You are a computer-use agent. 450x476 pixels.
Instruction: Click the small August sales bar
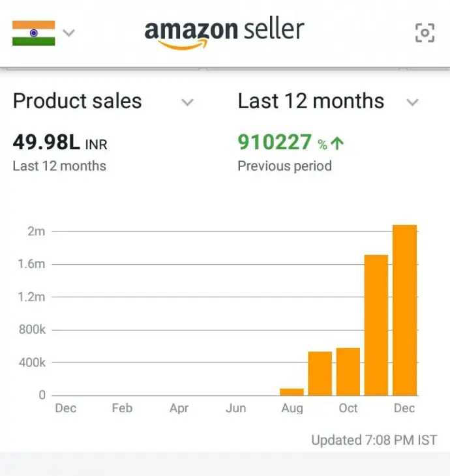pyautogui.click(x=292, y=392)
